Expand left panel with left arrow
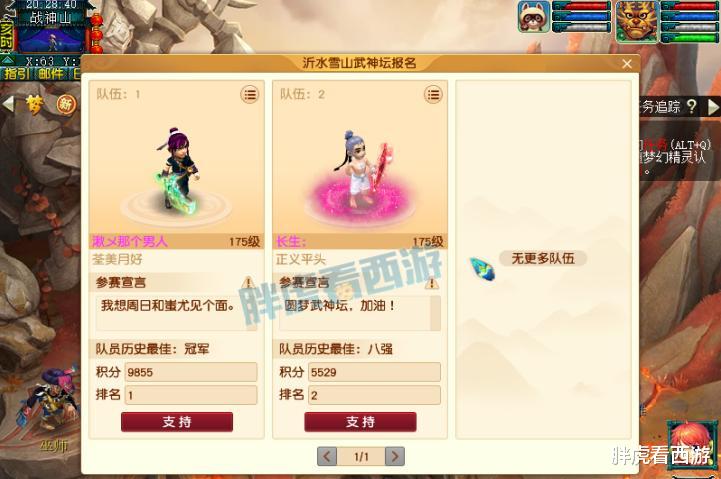 point(8,104)
